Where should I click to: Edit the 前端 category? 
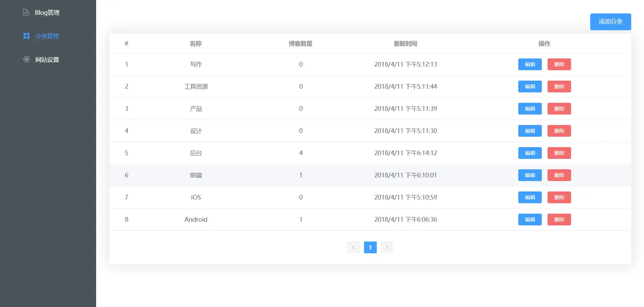(x=530, y=175)
